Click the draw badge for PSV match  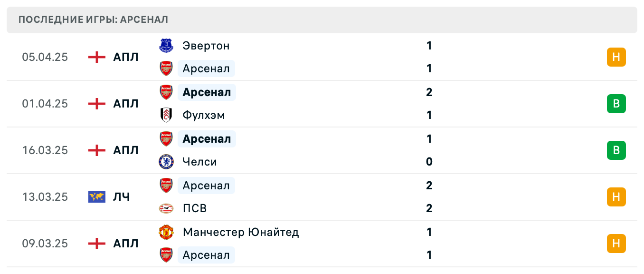616,197
